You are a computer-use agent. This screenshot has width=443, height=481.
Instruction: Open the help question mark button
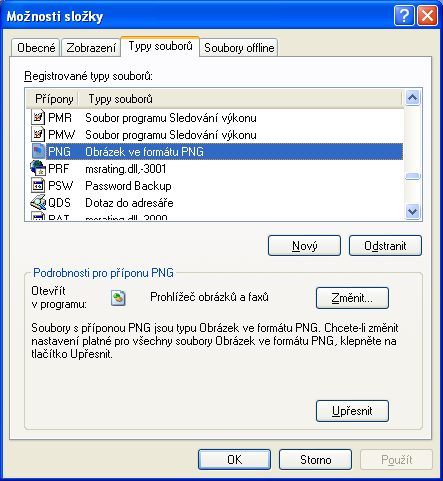click(x=404, y=16)
